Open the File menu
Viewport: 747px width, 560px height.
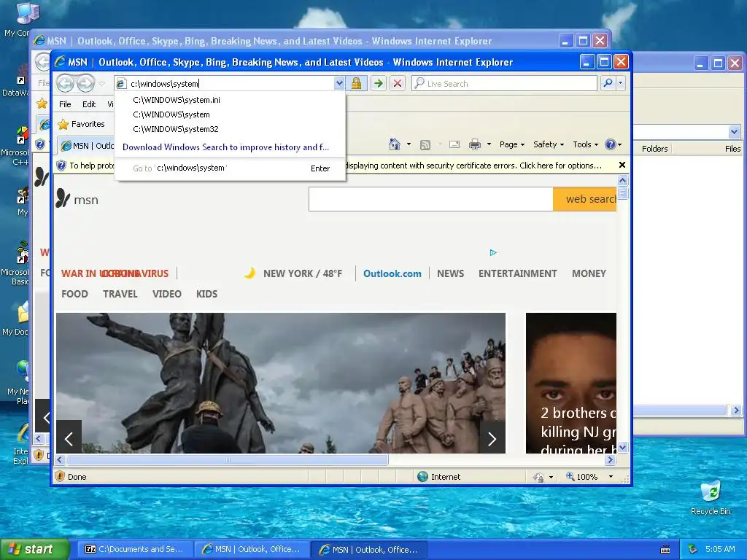point(65,104)
